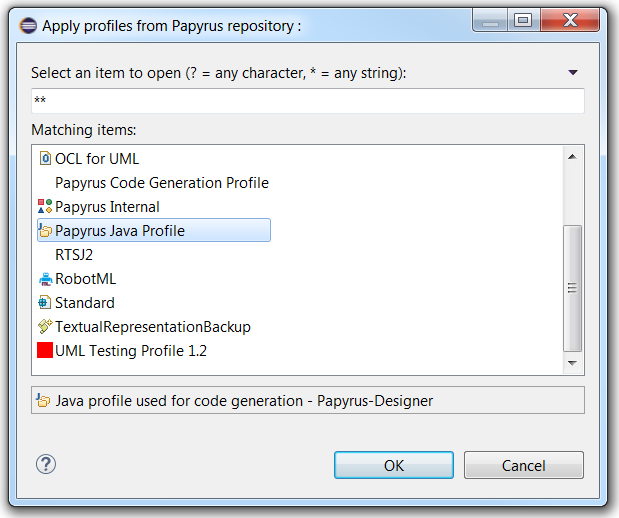Choose UML Testing Profile 1.2
619x518 pixels.
point(130,351)
